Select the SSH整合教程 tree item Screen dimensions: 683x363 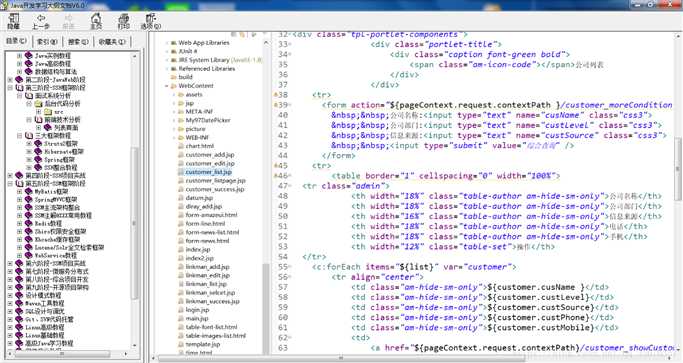(61, 167)
